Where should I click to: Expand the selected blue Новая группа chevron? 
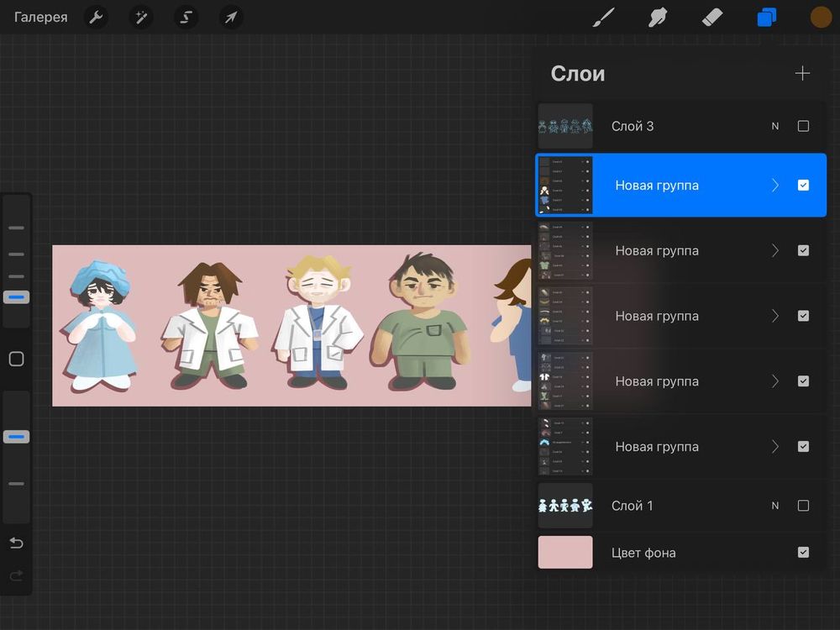775,186
